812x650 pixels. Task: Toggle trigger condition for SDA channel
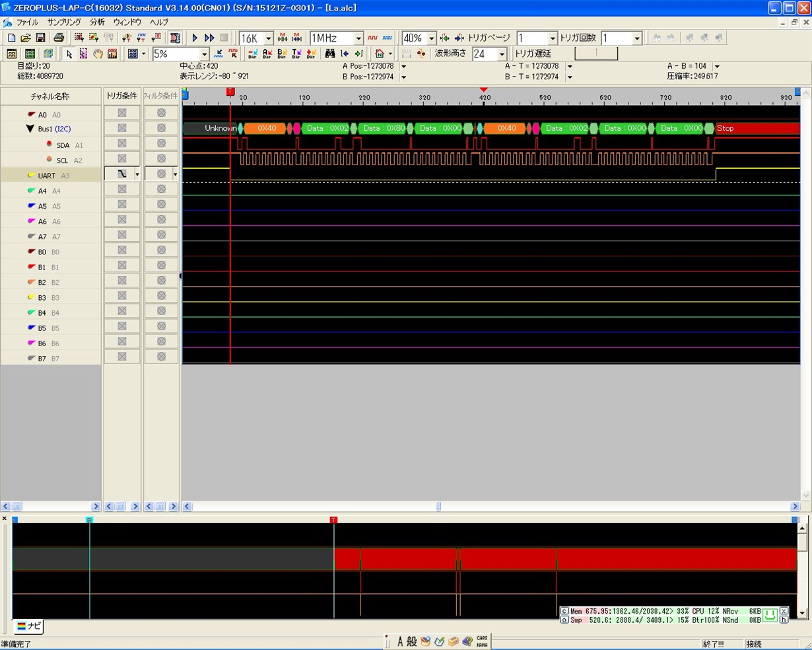(122, 143)
